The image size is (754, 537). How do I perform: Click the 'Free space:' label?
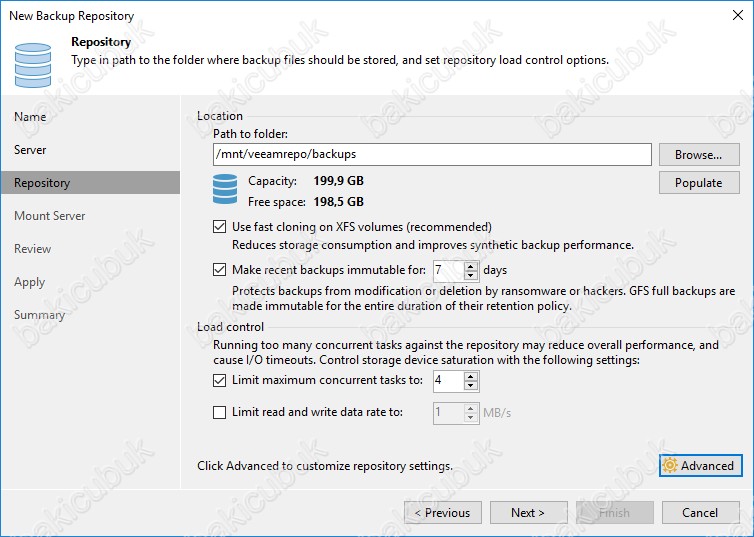pos(276,202)
